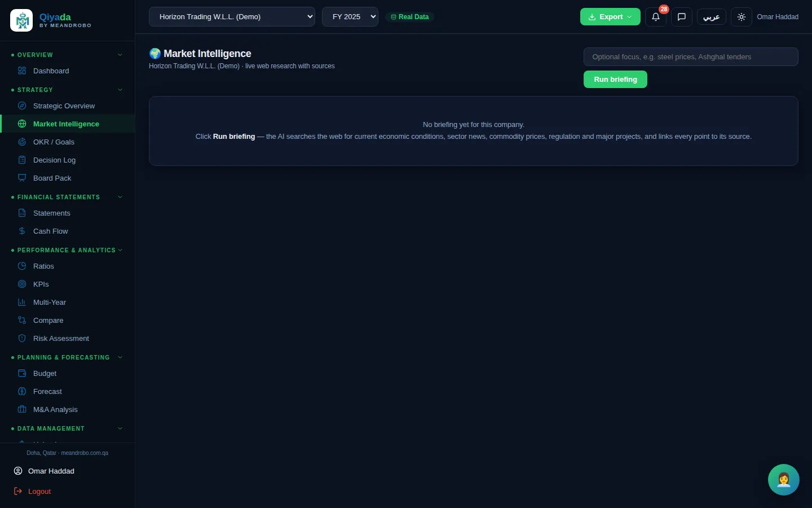The width and height of the screenshot is (812, 508).
Task: Collapse the Strategy section chevron
Action: click(120, 90)
